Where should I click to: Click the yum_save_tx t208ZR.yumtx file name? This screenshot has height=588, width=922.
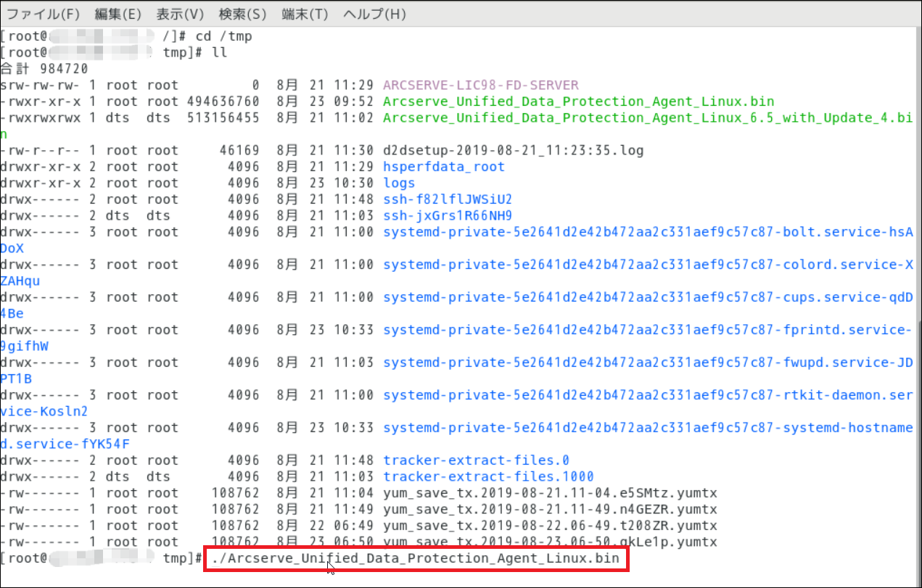click(550, 526)
